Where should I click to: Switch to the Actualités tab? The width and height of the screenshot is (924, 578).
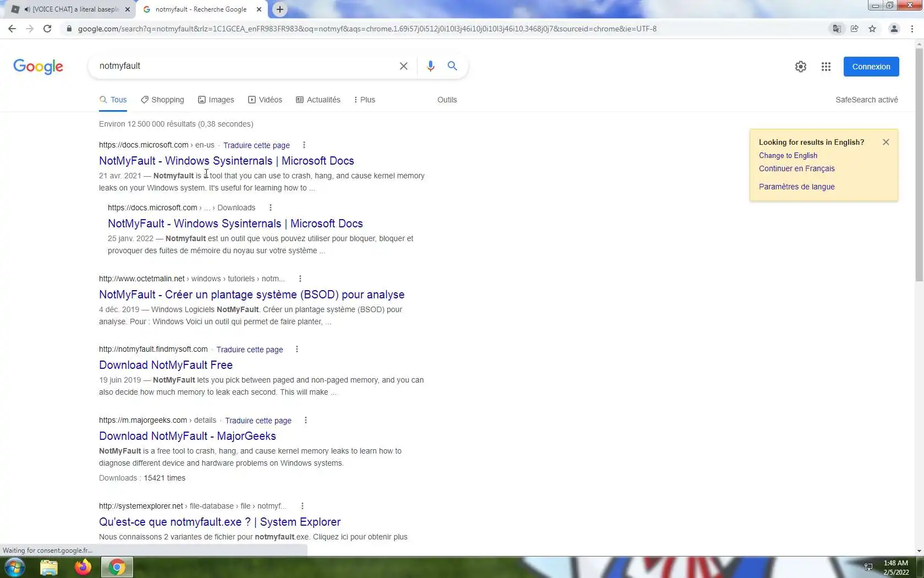point(318,100)
